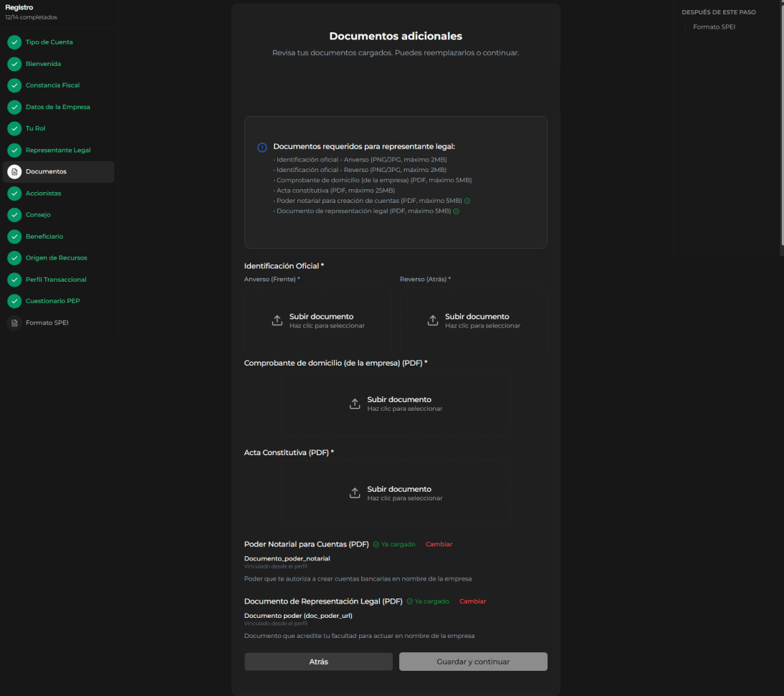This screenshot has height=696, width=784.
Task: Click the Bienvenida completed check icon
Action: 14,64
